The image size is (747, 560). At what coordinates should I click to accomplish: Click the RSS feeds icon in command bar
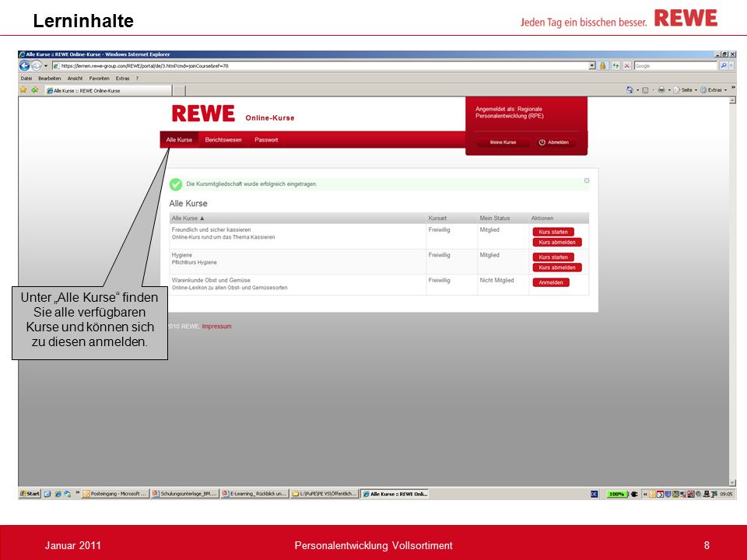click(645, 90)
